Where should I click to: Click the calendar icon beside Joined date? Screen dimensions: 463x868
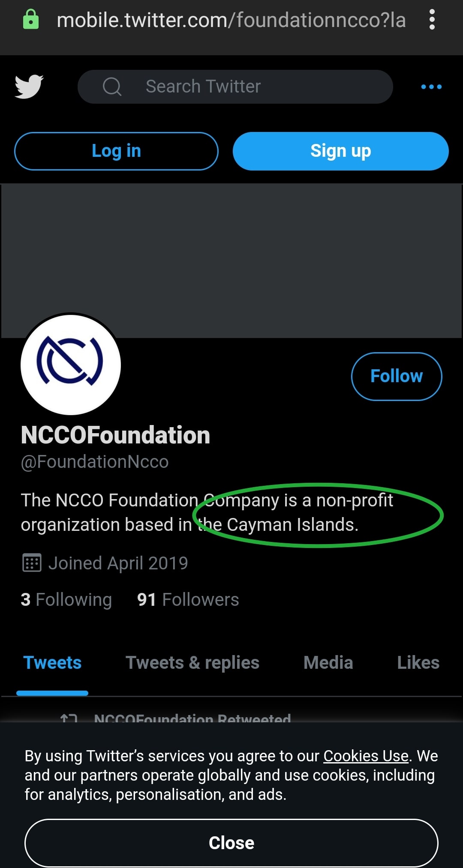tap(32, 563)
